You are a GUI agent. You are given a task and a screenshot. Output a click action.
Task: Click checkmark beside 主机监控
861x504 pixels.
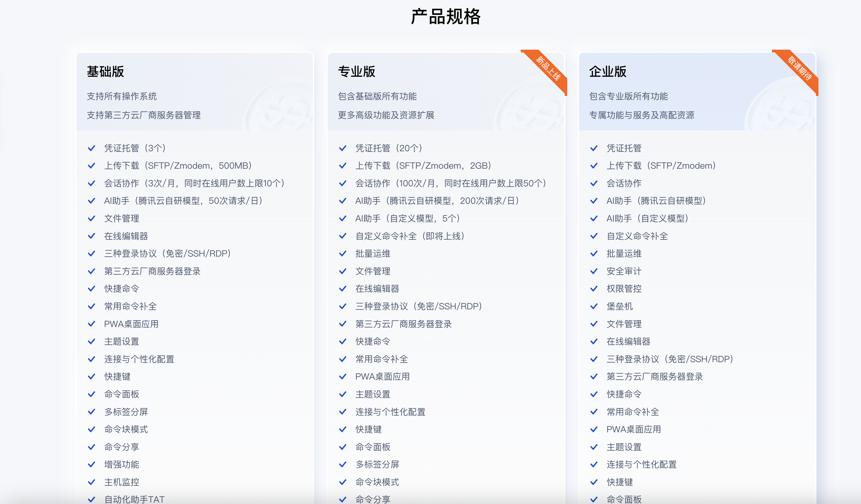(x=91, y=482)
